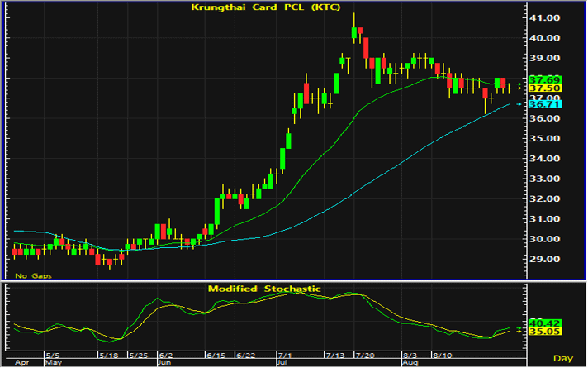Click the 7/1 date axis marker

click(x=285, y=356)
